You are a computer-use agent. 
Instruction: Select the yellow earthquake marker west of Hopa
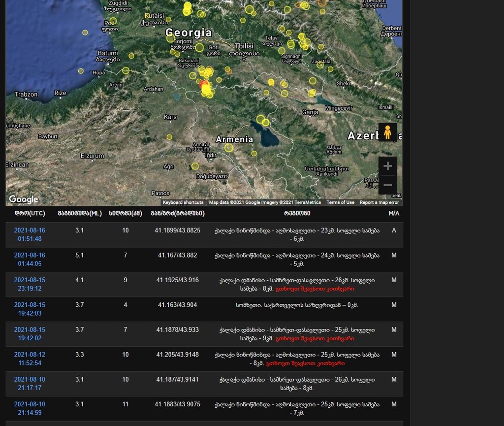pos(81,71)
